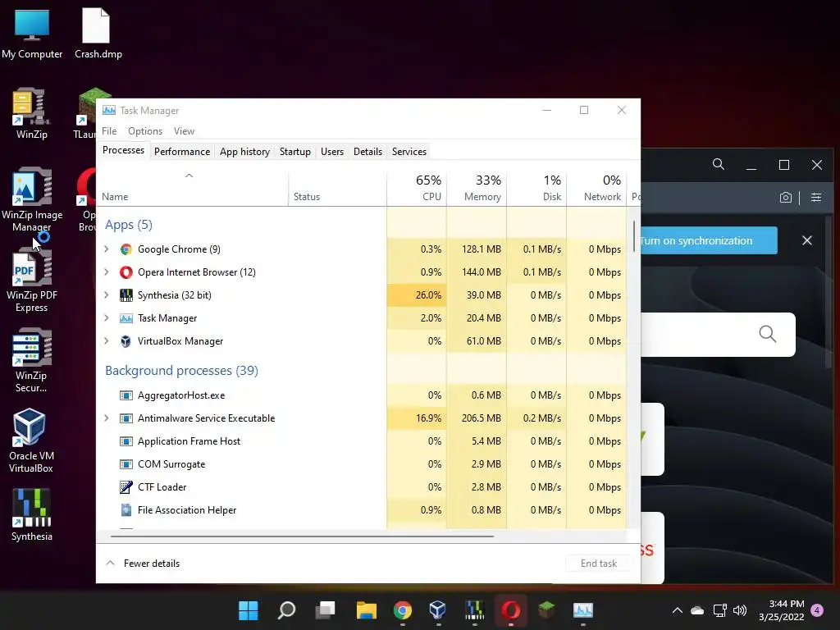Click the vertical scrollbar thumb in Task Manager
840x630 pixels.
tap(634, 235)
